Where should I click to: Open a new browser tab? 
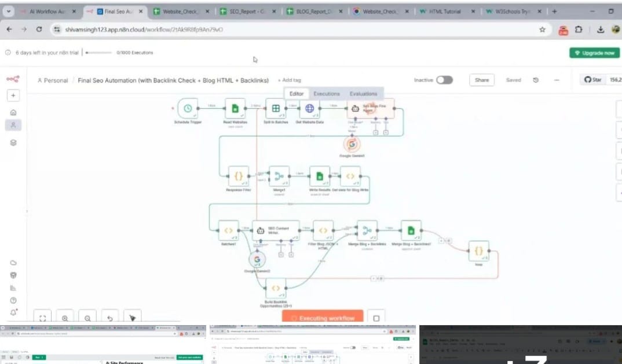point(554,12)
